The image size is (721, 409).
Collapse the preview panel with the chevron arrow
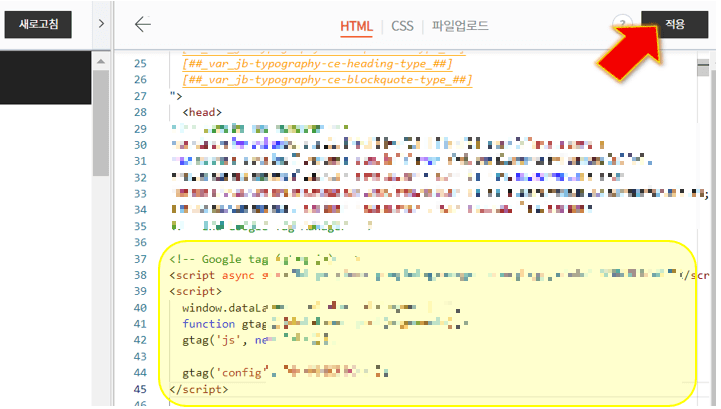coord(102,23)
